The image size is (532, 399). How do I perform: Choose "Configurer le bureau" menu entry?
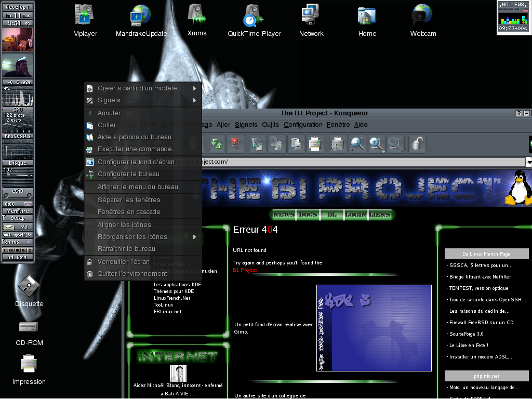(x=143, y=174)
